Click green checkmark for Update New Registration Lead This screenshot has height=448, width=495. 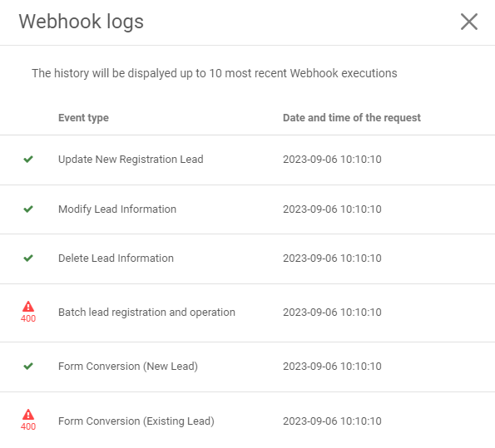point(28,159)
